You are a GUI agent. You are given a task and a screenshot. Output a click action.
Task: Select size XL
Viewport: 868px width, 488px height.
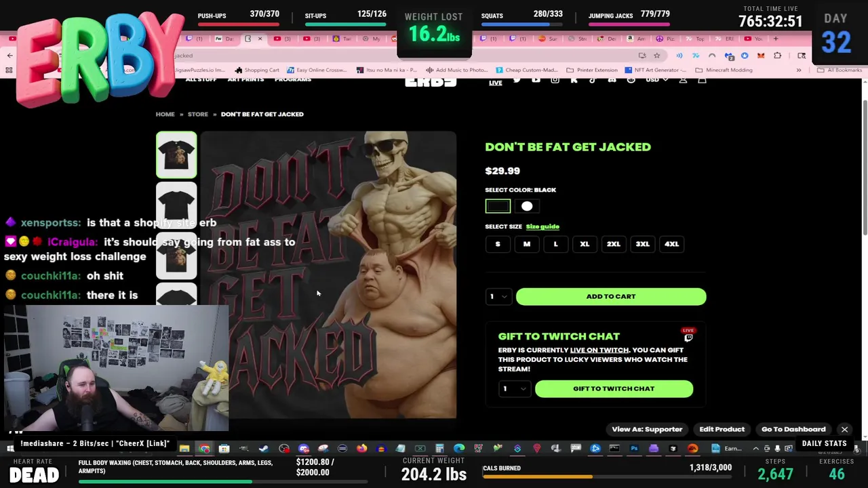pyautogui.click(x=585, y=244)
